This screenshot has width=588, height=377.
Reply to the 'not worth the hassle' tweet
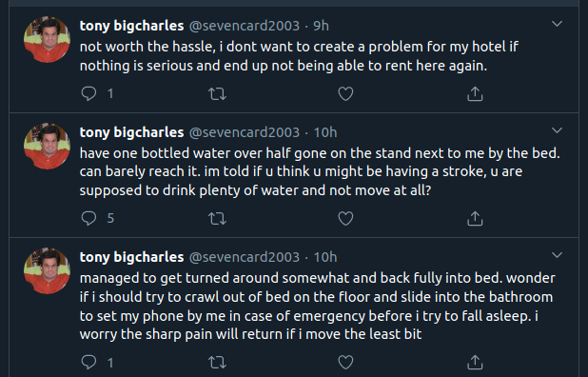point(88,93)
